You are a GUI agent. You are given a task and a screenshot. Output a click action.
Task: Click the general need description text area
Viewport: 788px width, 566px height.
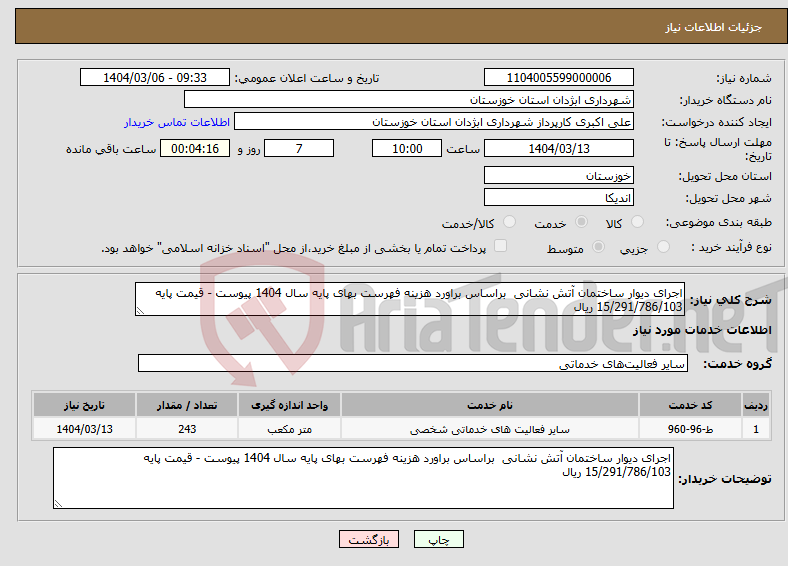point(410,299)
